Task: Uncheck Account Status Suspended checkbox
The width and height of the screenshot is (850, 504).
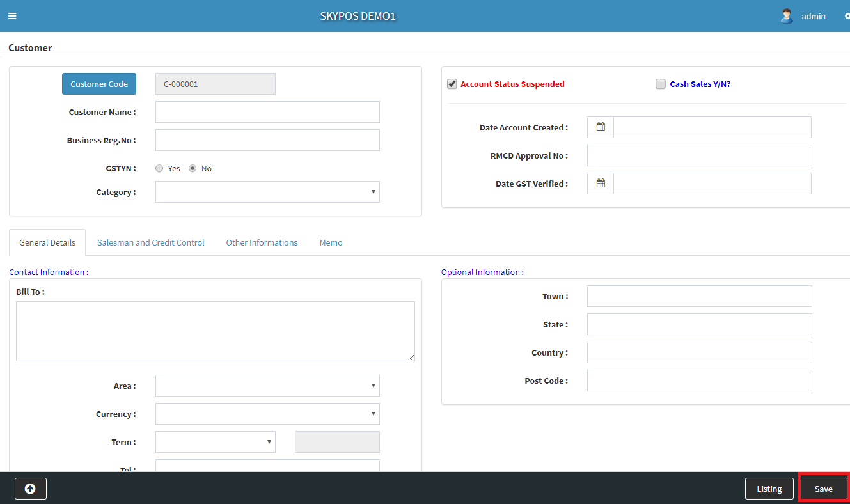Action: (x=452, y=84)
